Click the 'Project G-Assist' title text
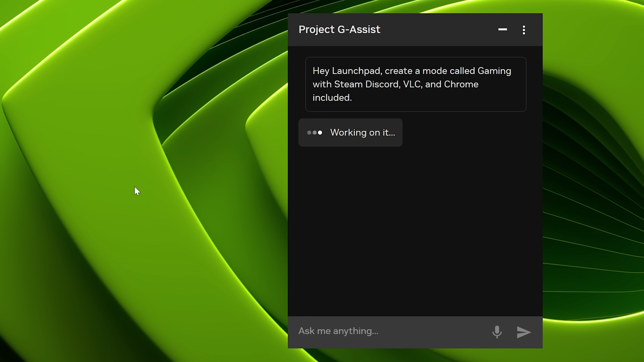The height and width of the screenshot is (362, 644). point(339,29)
